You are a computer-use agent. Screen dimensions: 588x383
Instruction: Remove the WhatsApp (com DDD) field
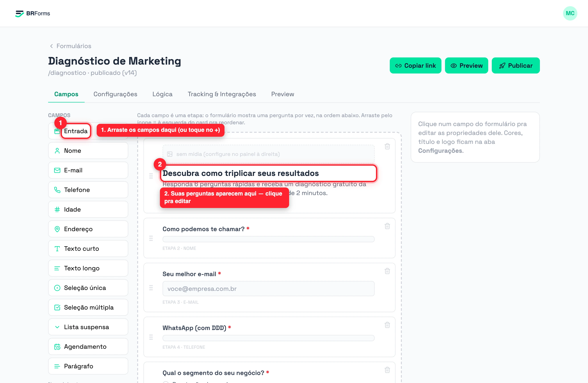pos(387,325)
